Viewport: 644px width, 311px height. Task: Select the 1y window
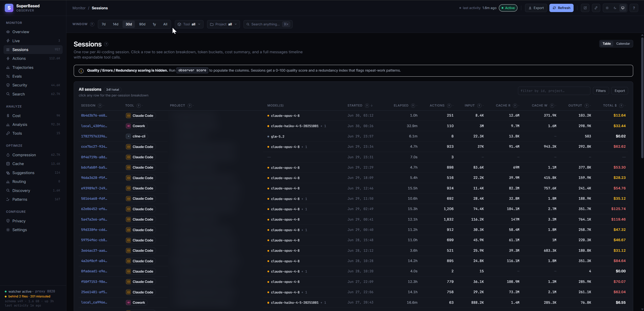coord(154,24)
